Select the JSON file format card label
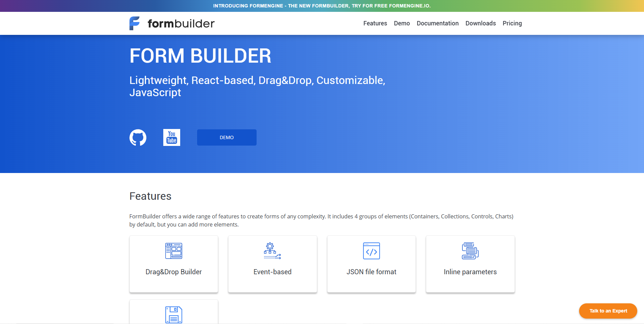 pos(372,272)
